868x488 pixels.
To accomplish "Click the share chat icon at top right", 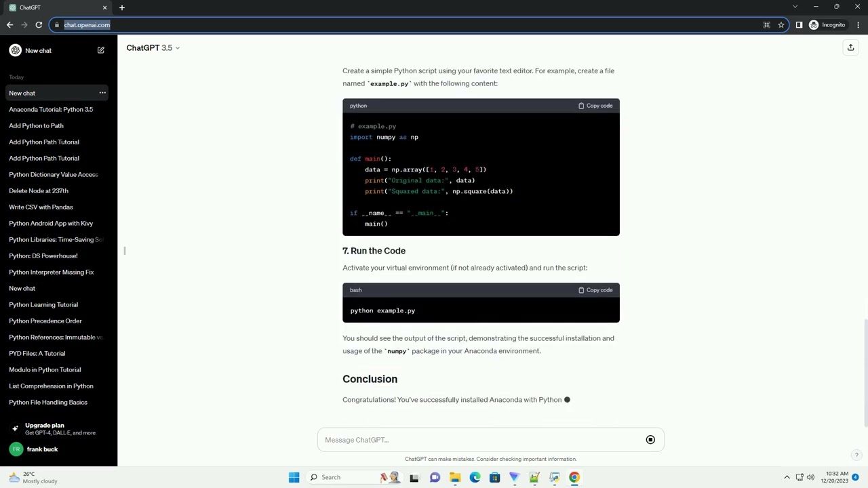I will [x=850, y=47].
